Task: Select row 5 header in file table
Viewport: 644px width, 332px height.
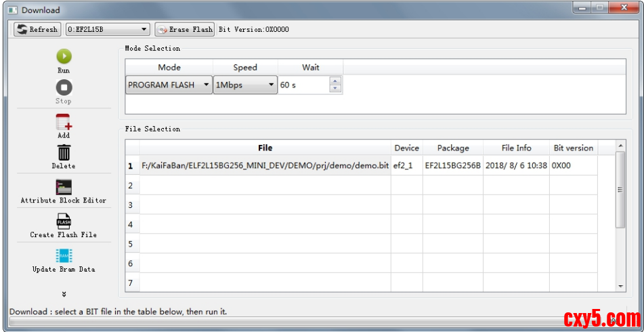Action: (132, 244)
